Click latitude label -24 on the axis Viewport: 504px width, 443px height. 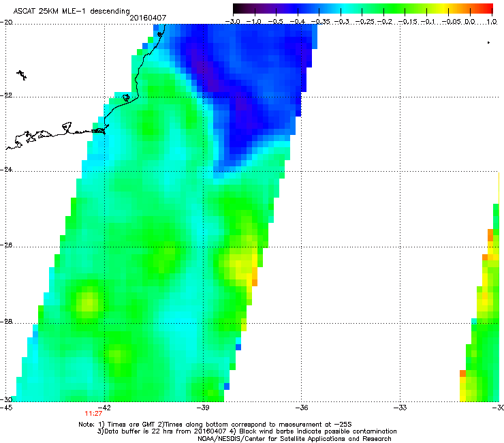[x=6, y=170]
